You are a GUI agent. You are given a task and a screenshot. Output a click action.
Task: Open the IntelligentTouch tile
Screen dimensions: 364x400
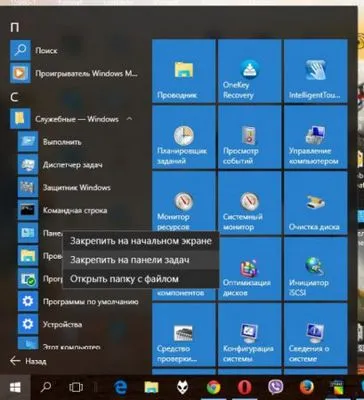click(316, 71)
